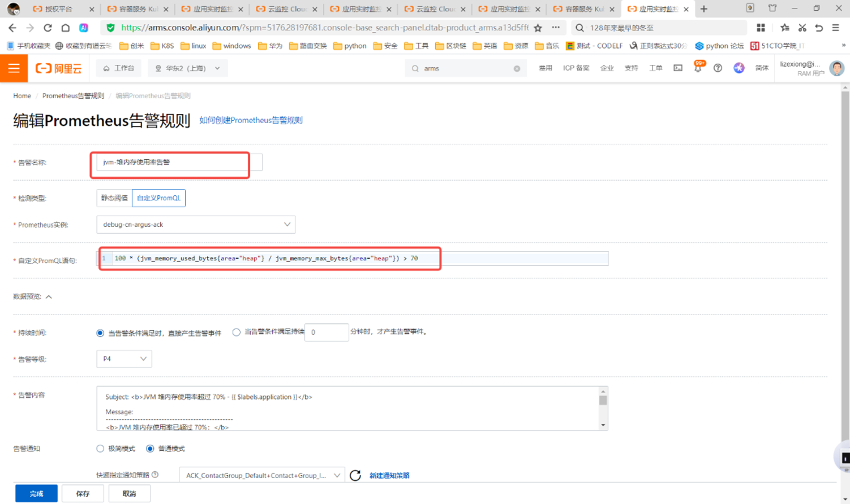Click the AI assistant icon in header

[x=739, y=68]
